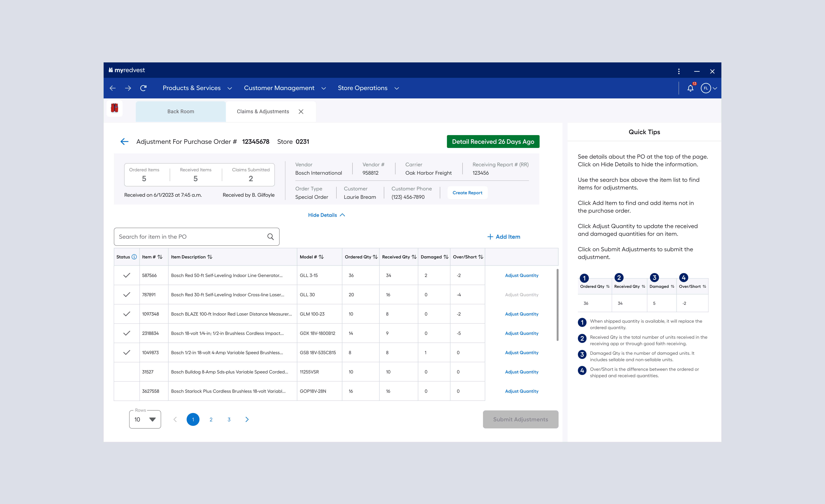Open the Rows per page dropdown
The width and height of the screenshot is (825, 504).
[x=145, y=419]
